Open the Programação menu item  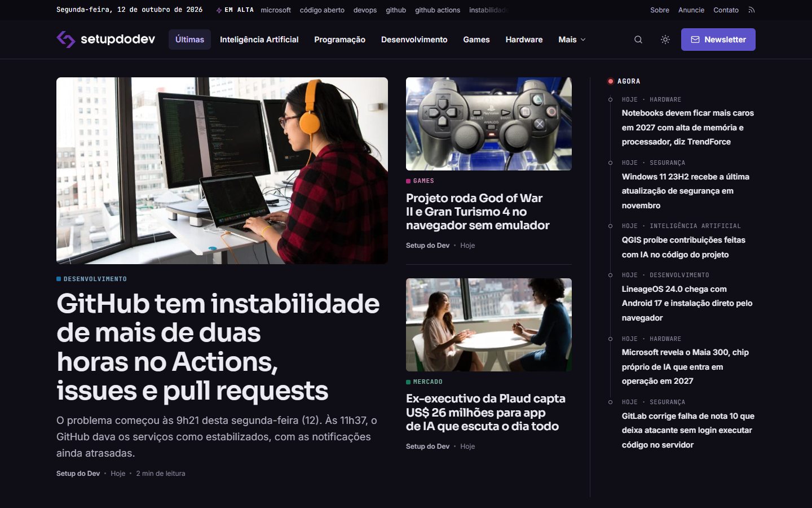point(340,40)
